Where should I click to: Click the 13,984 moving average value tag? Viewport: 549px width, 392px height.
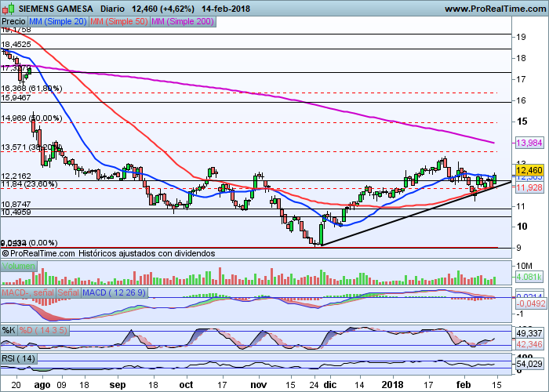(529, 143)
